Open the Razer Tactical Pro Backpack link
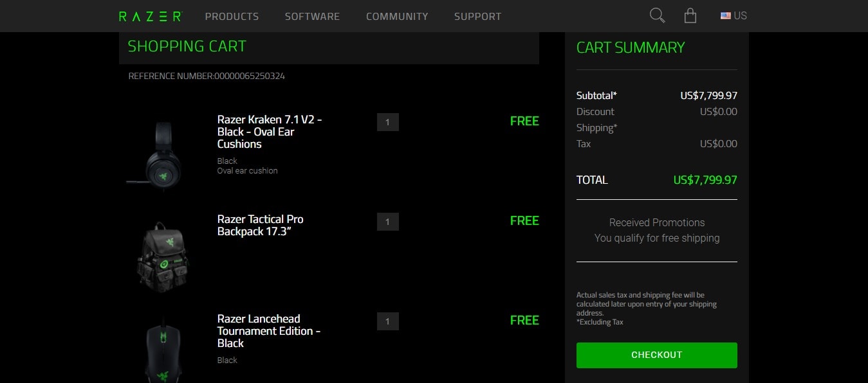868x383 pixels. pyautogui.click(x=261, y=226)
